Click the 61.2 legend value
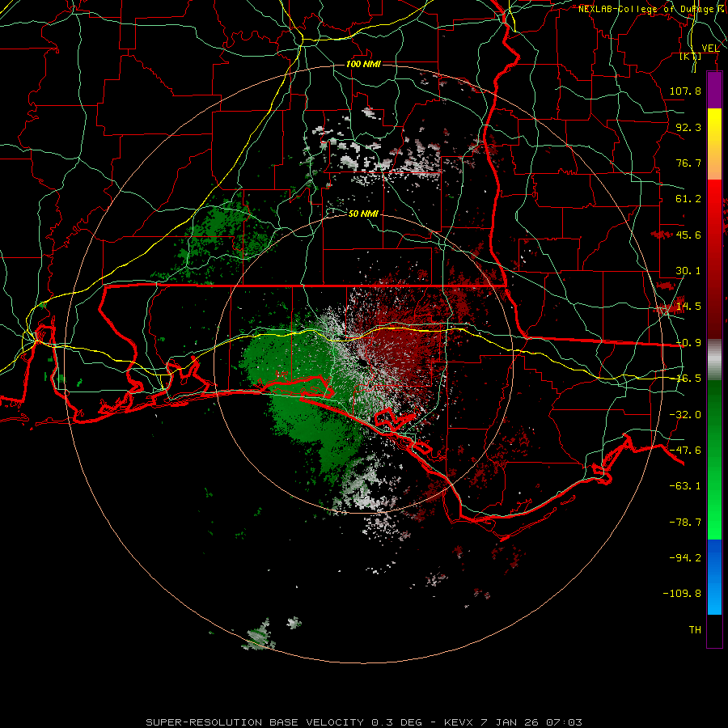 coord(688,199)
